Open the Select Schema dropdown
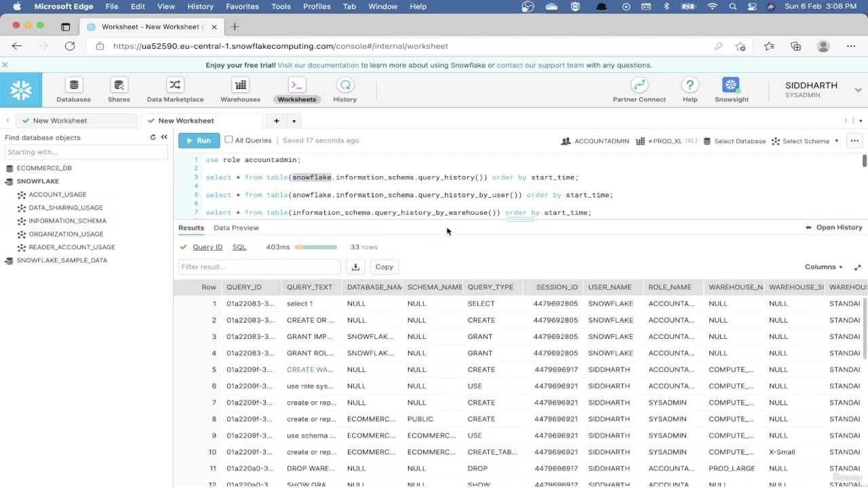The width and height of the screenshot is (868, 488). click(x=805, y=141)
